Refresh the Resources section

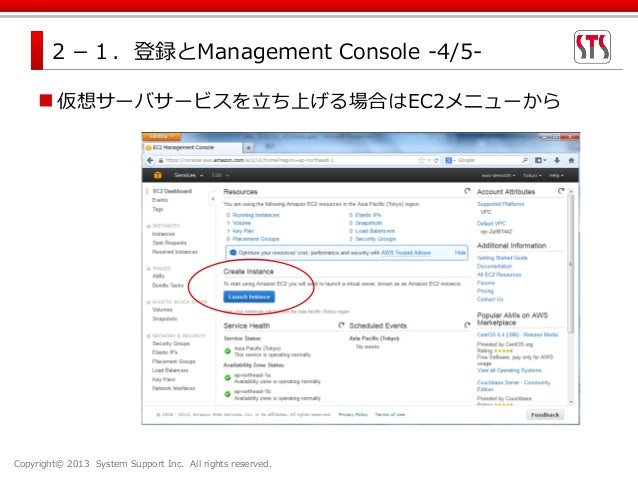(467, 191)
